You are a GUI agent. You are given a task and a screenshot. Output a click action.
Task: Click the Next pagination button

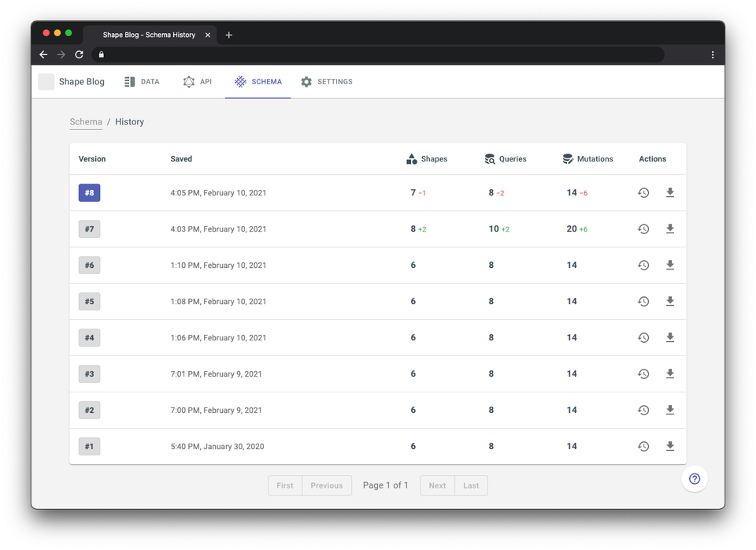[437, 485]
